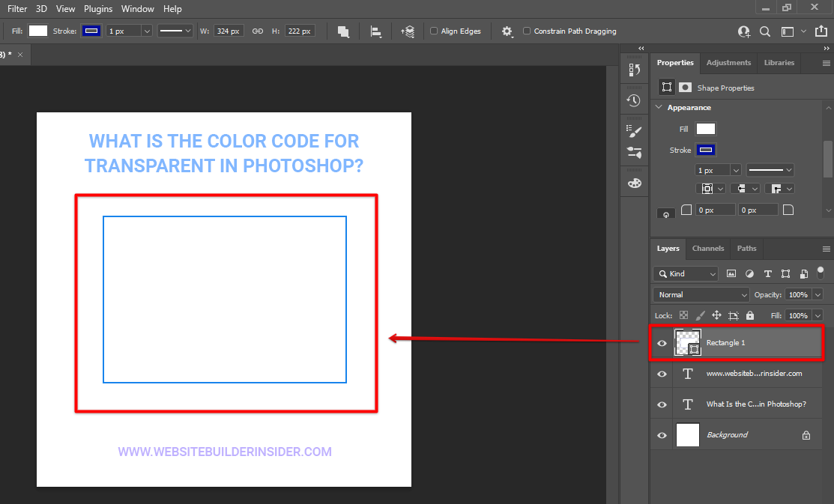The image size is (834, 504).
Task: Open the layer Opacity dropdown arrow
Action: 817,295
